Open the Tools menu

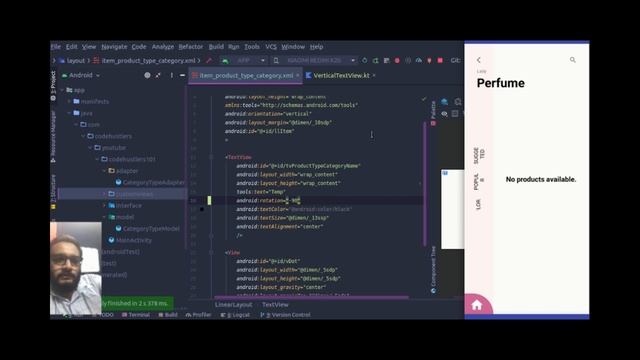pos(252,47)
